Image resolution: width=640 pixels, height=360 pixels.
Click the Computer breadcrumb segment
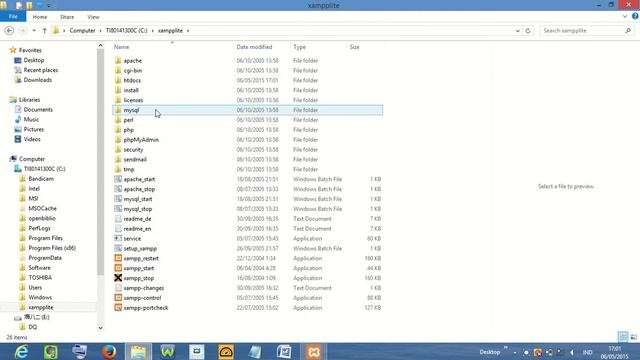[82, 31]
